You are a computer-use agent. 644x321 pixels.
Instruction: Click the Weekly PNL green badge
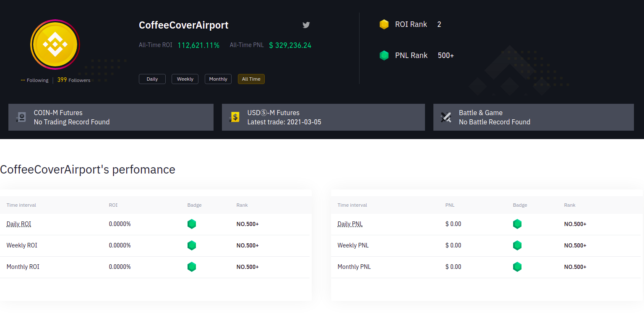[517, 245]
